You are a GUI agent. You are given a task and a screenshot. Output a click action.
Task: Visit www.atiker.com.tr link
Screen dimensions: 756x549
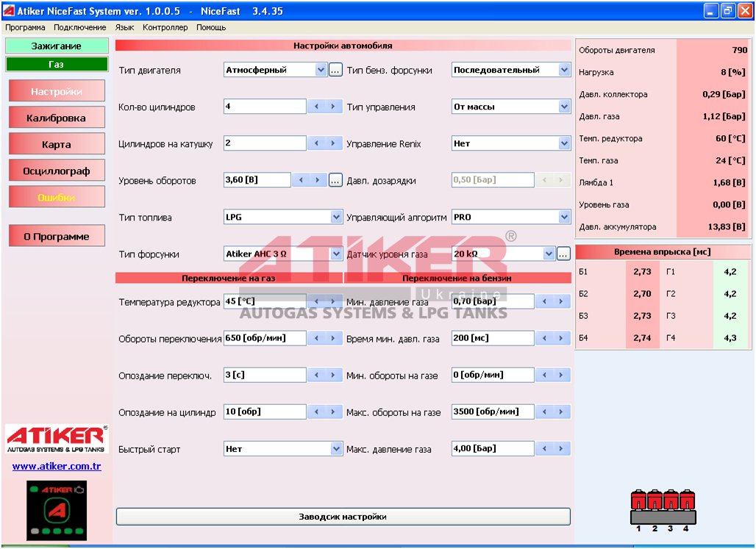pyautogui.click(x=57, y=466)
